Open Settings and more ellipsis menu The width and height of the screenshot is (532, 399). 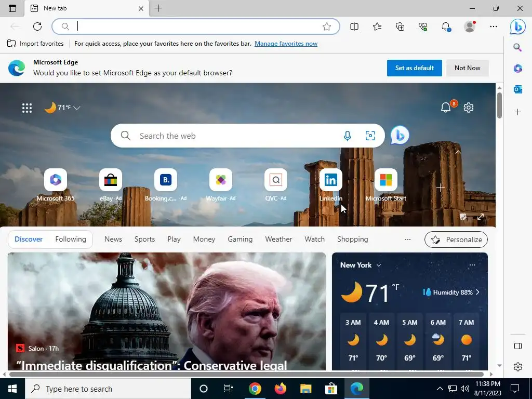494,26
